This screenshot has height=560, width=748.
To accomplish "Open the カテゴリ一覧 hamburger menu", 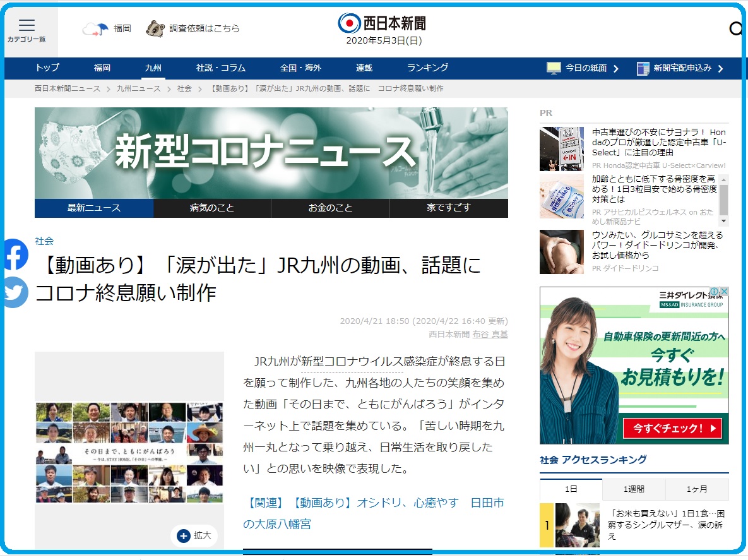I will 27,30.
